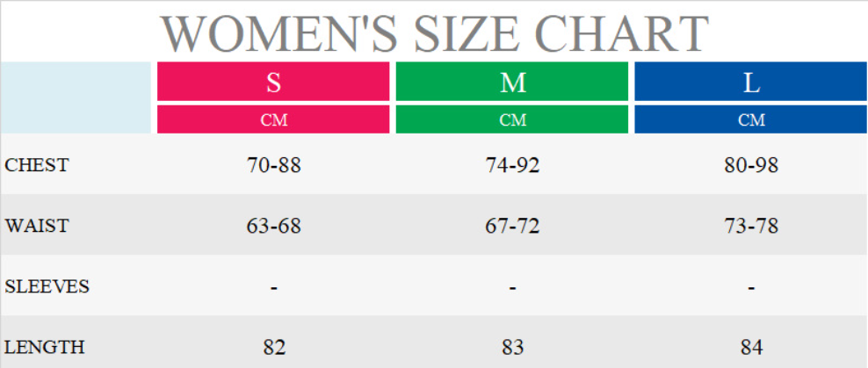This screenshot has width=868, height=368.
Task: Click chest value 74-92 for size M
Action: click(512, 165)
